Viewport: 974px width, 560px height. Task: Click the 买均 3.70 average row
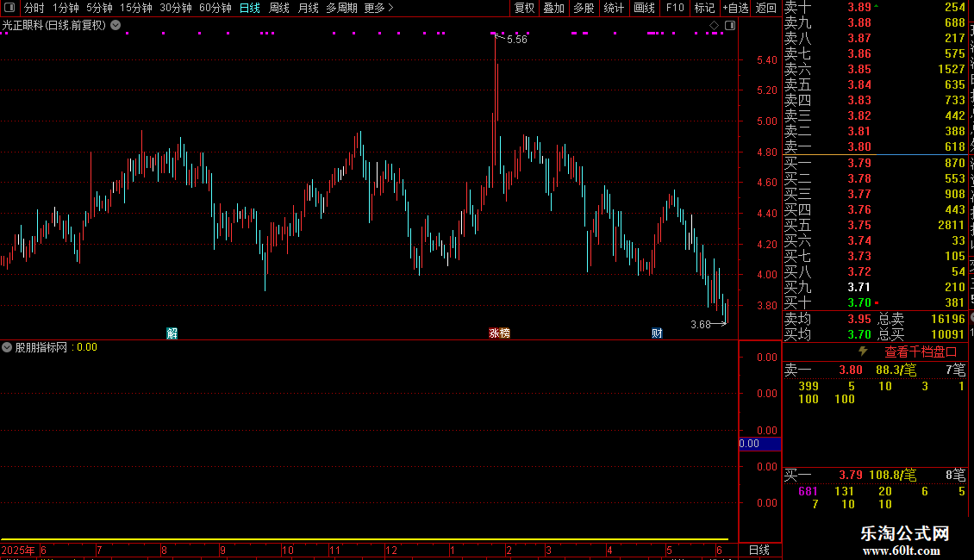tap(827, 334)
